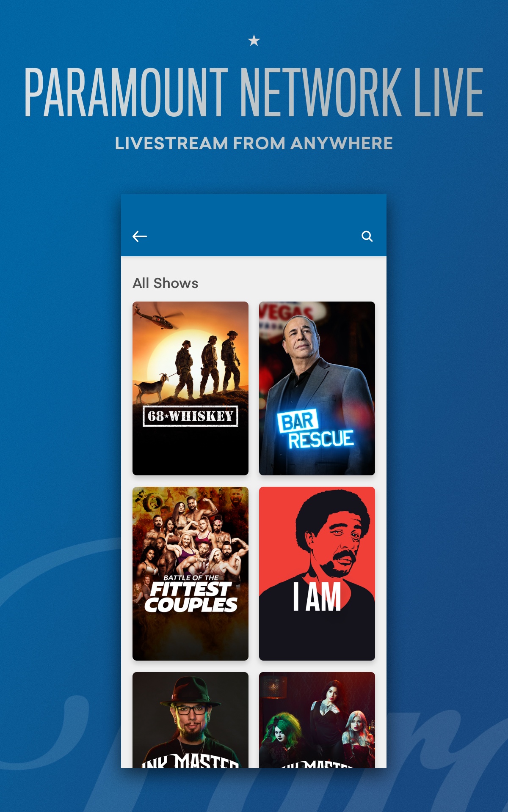Open the Ink Master poster with hat man
The width and height of the screenshot is (508, 812).
tap(190, 720)
